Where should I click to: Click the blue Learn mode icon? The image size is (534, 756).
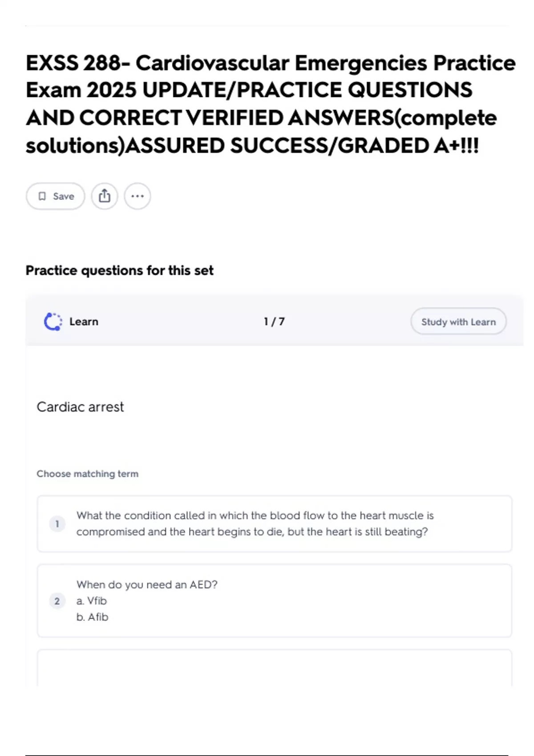click(x=53, y=322)
